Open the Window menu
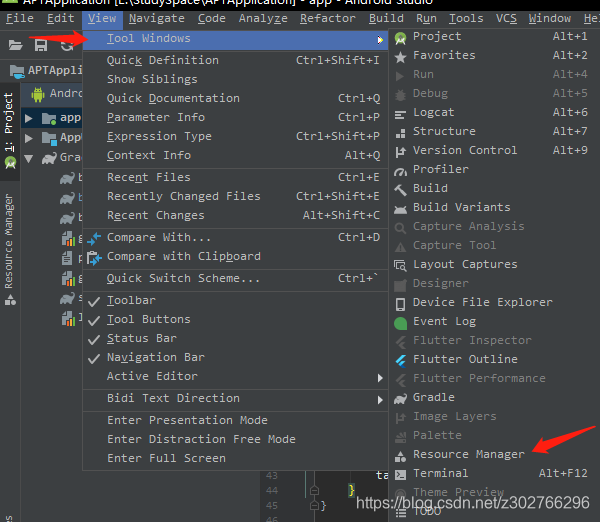 tap(549, 18)
